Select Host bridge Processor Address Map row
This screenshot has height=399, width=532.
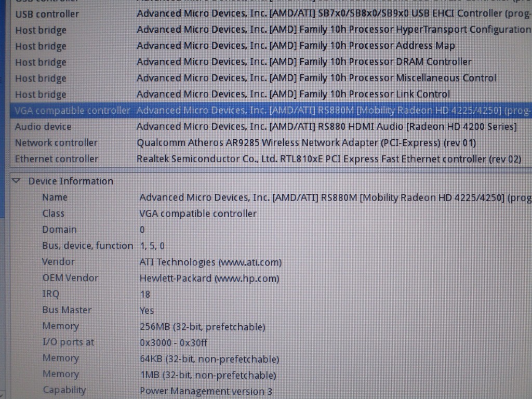[271, 46]
